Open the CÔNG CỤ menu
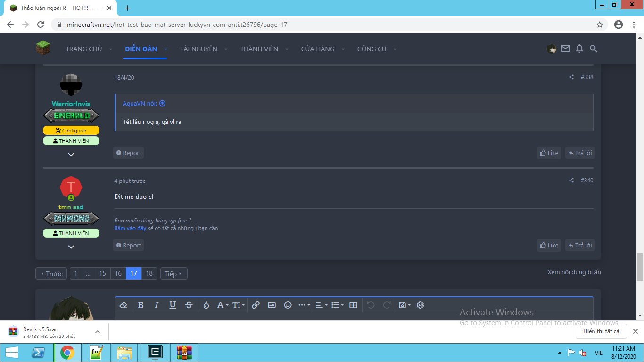This screenshot has height=362, width=644. pos(372,49)
